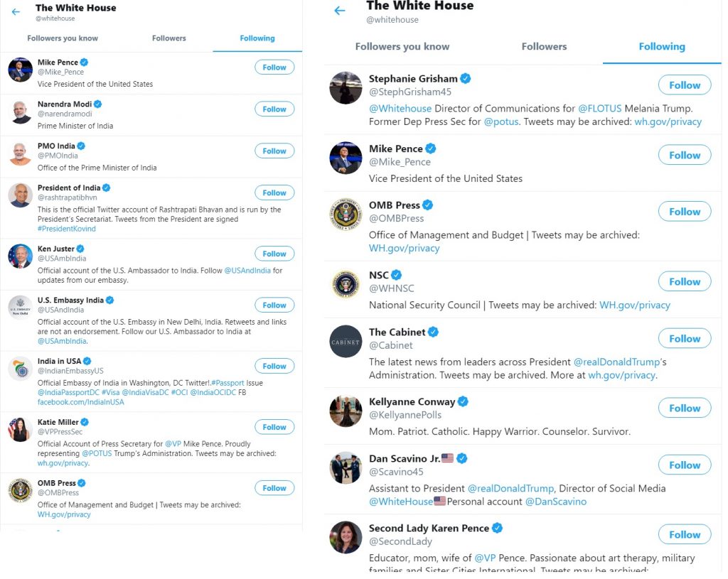Open The Cabinet's dark round avatar

pyautogui.click(x=346, y=342)
